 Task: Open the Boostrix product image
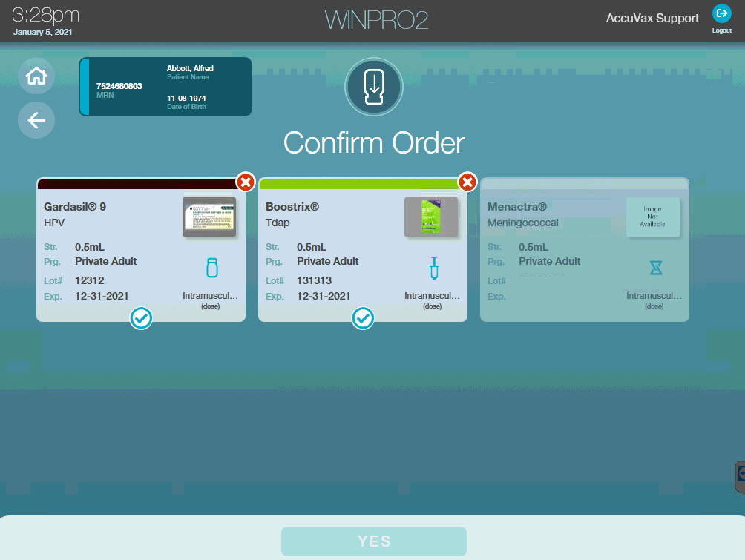tap(431, 217)
